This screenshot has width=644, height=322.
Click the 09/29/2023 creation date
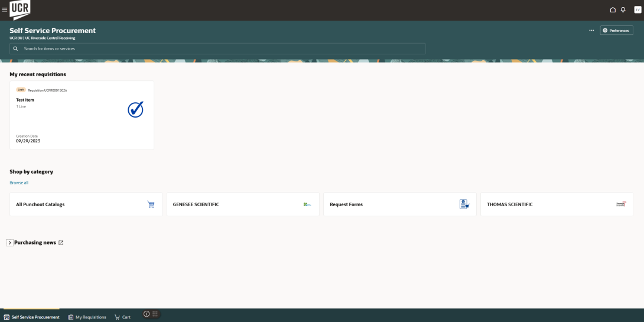[x=28, y=141]
